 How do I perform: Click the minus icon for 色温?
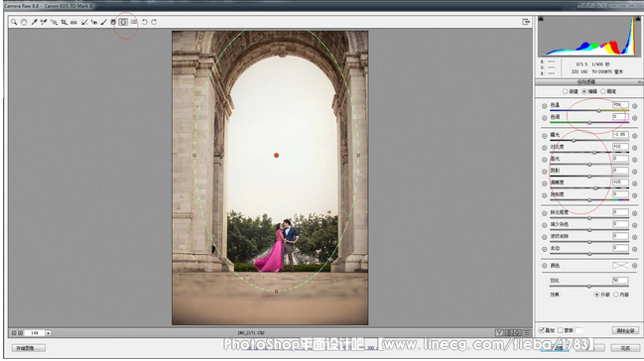click(x=544, y=106)
